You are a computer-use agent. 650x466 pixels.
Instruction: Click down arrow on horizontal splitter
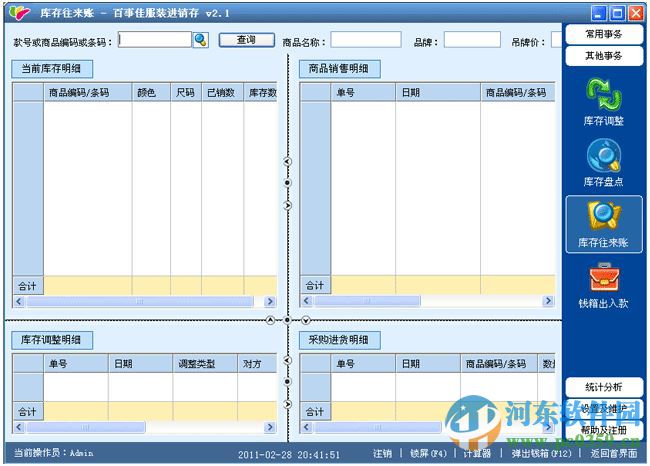(x=306, y=320)
